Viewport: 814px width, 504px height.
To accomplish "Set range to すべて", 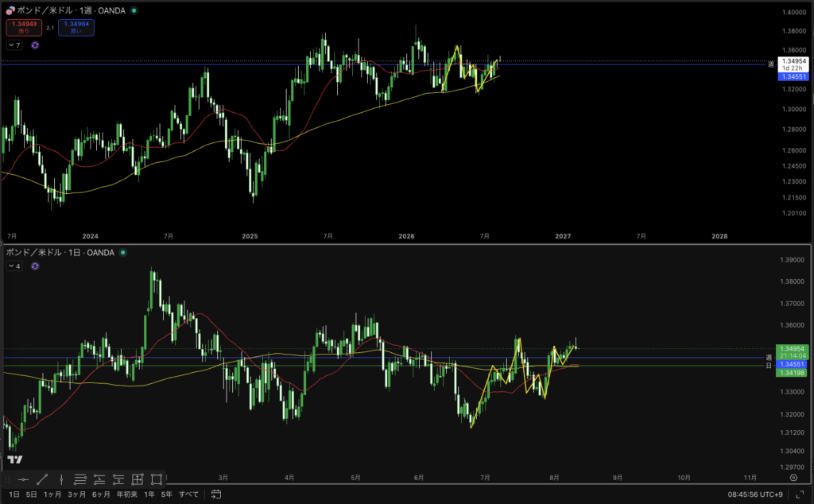I will 188,494.
